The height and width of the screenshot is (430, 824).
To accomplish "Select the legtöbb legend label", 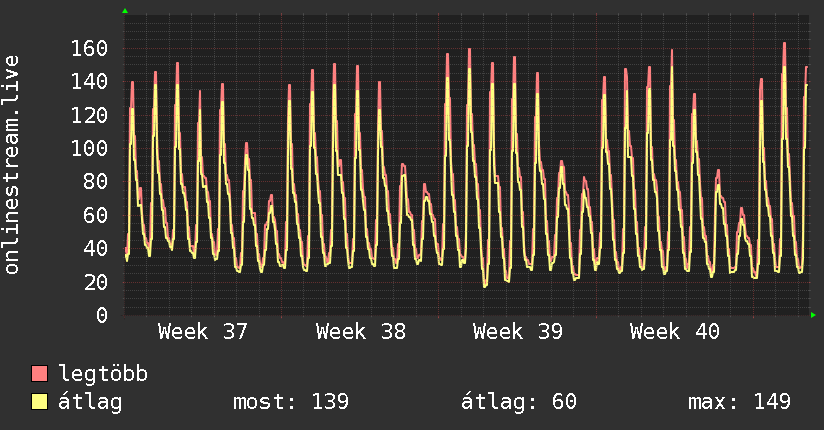I will tap(103, 374).
